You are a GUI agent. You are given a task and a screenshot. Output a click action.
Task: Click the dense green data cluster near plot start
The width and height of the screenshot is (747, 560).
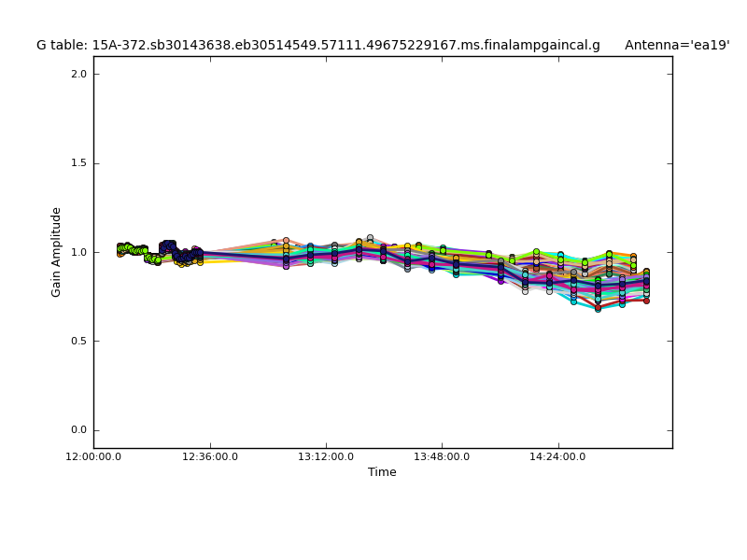[131, 249]
